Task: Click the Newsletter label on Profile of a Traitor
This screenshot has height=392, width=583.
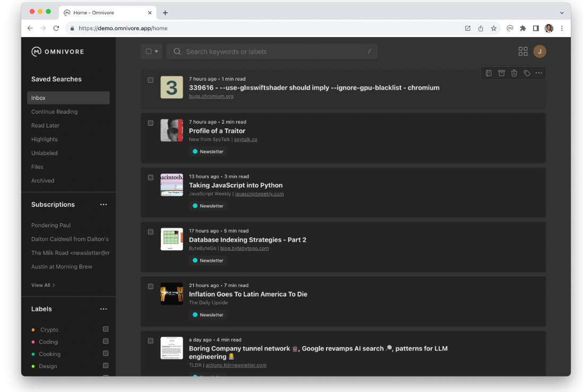Action: (x=208, y=152)
